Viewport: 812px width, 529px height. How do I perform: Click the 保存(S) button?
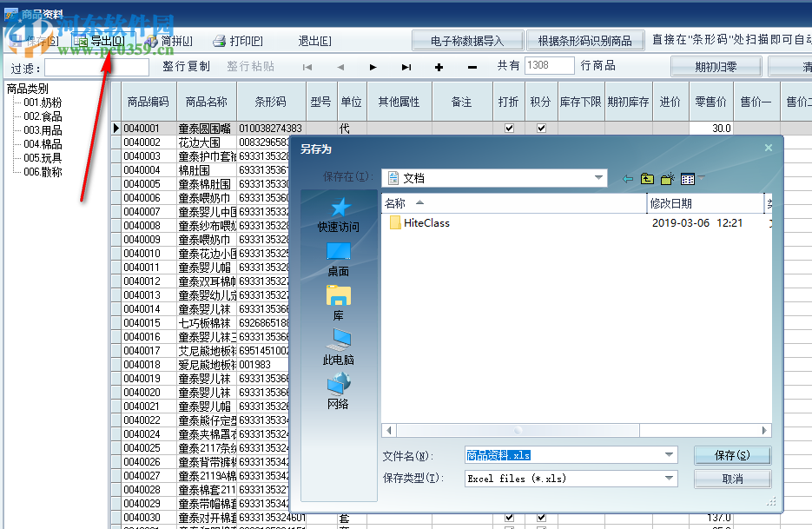(x=732, y=455)
